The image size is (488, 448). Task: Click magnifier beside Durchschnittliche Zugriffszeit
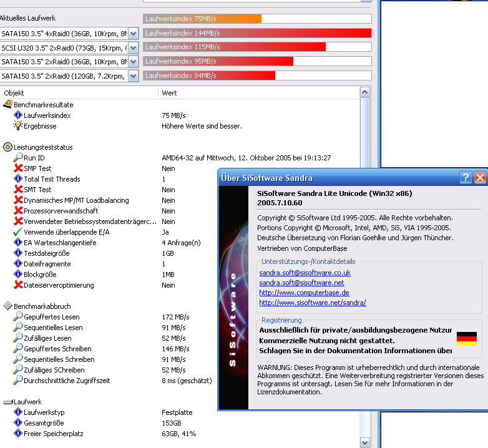click(x=18, y=380)
